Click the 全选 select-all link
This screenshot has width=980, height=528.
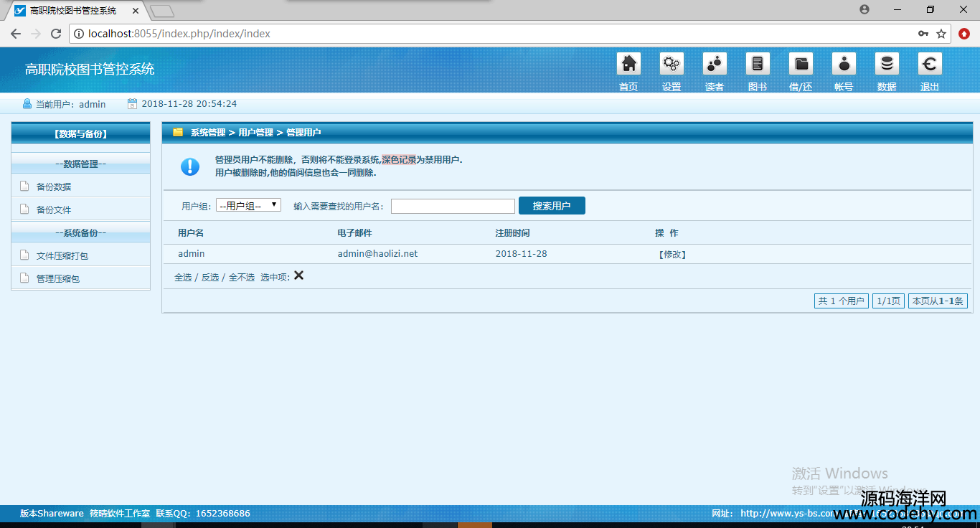click(x=183, y=278)
